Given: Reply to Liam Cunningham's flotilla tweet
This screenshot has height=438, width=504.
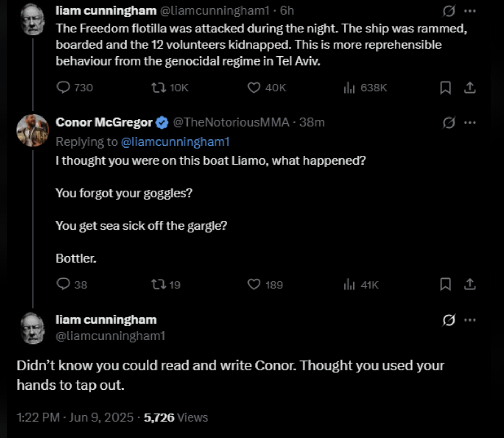Looking at the screenshot, I should point(63,87).
